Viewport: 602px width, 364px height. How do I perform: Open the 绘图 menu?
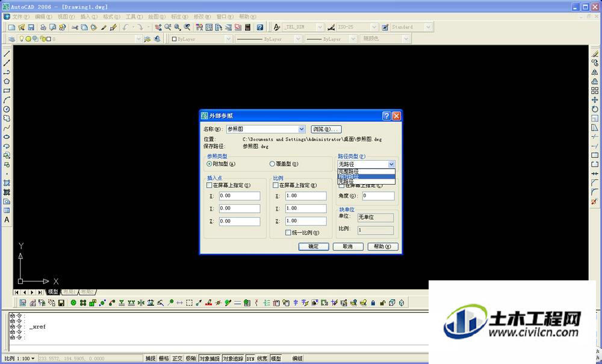click(x=157, y=17)
